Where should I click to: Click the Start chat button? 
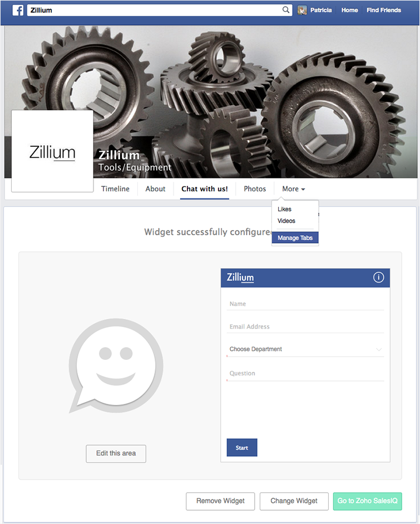click(x=242, y=447)
